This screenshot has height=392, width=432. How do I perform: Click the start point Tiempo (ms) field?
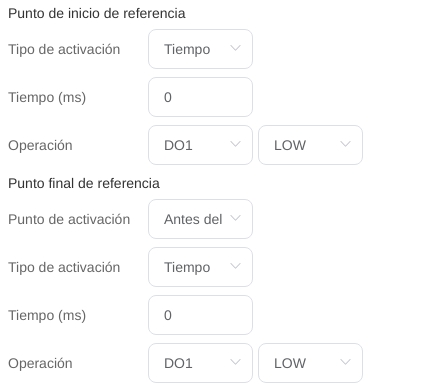click(200, 97)
